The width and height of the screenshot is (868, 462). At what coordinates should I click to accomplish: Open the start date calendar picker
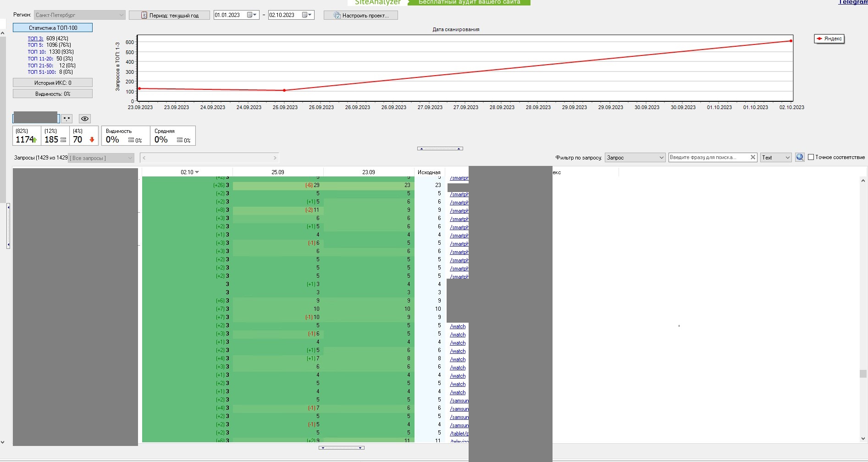click(252, 15)
